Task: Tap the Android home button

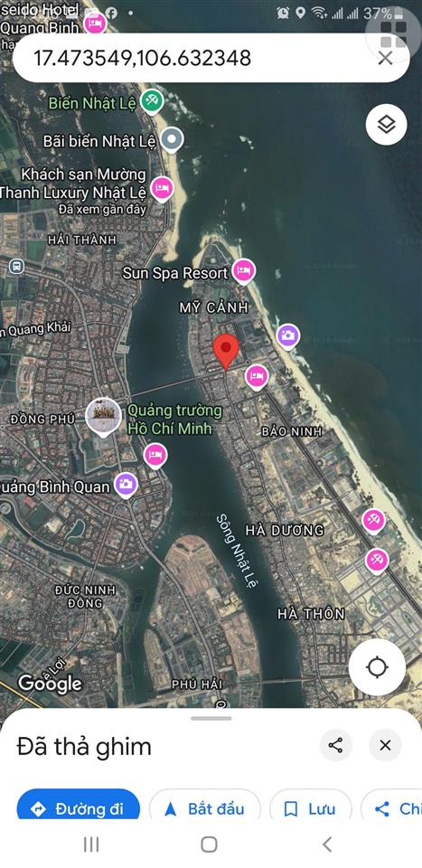Action: pos(209,844)
